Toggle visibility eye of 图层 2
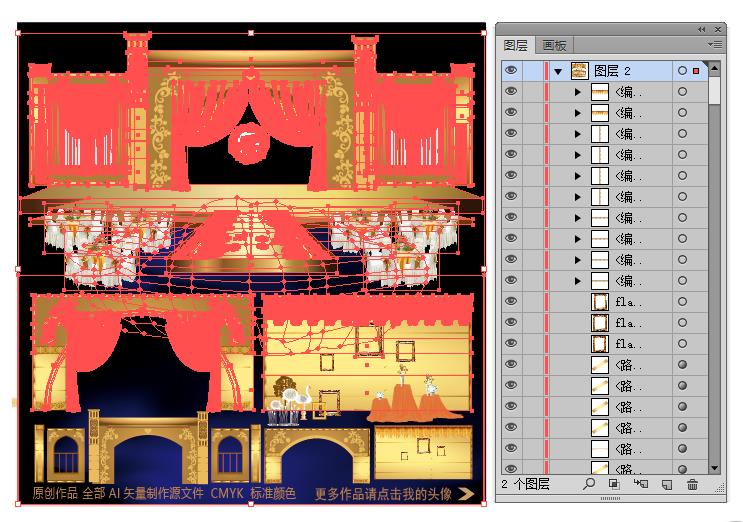743x522 pixels. coord(511,70)
